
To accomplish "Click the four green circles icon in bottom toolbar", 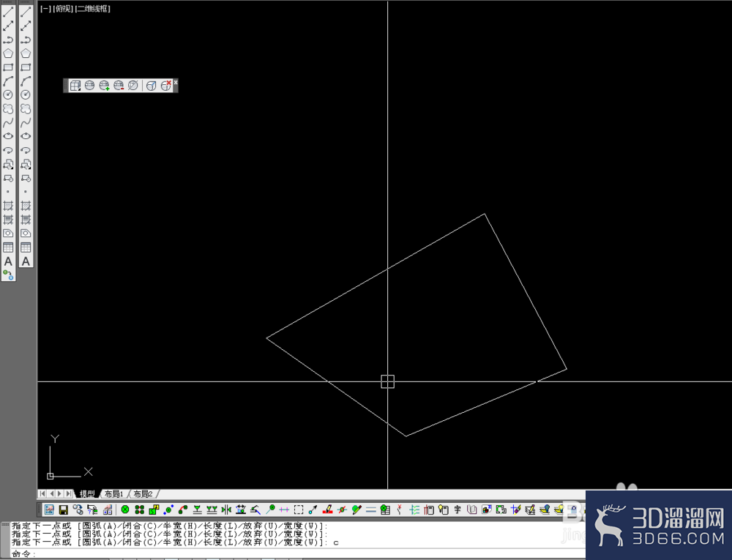I will 139,509.
